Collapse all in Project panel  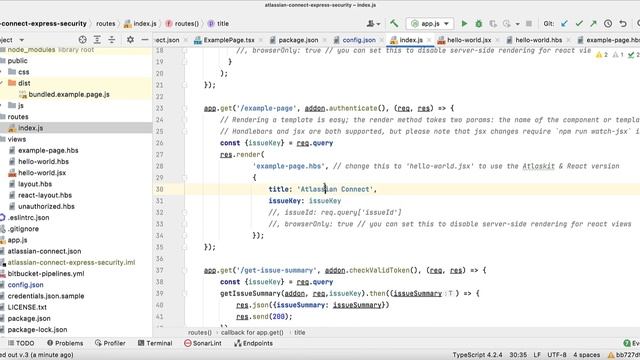111,40
